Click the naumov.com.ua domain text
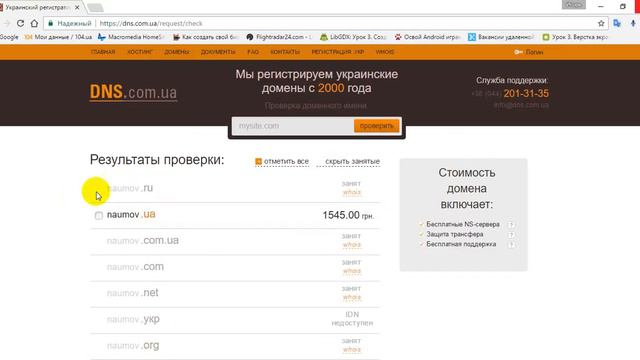This screenshot has height=360, width=640. pos(143,240)
